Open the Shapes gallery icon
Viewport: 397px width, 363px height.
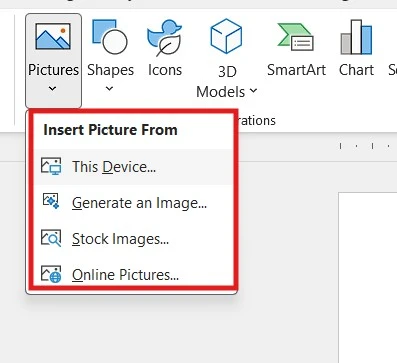point(110,37)
